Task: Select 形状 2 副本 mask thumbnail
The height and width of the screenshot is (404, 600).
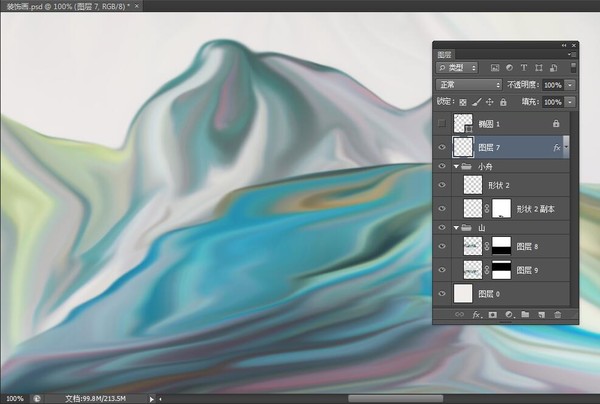Action: (501, 209)
